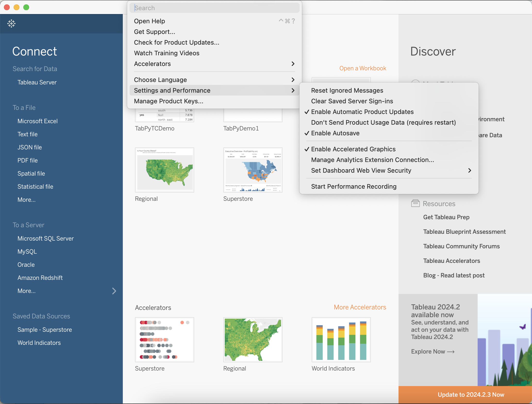Image resolution: width=532 pixels, height=404 pixels.
Task: Connect to MySQL
Action: click(x=27, y=252)
